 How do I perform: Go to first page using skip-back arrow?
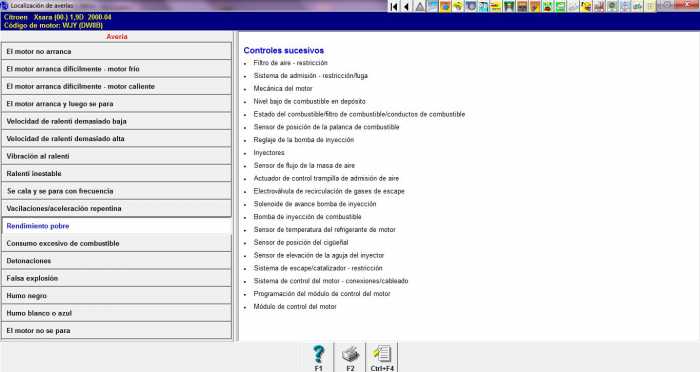coord(394,6)
